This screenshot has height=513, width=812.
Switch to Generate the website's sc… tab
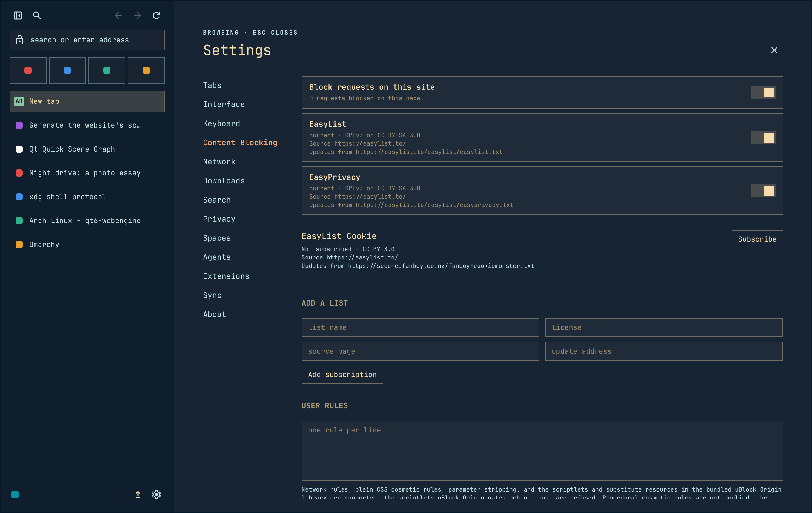[87, 125]
